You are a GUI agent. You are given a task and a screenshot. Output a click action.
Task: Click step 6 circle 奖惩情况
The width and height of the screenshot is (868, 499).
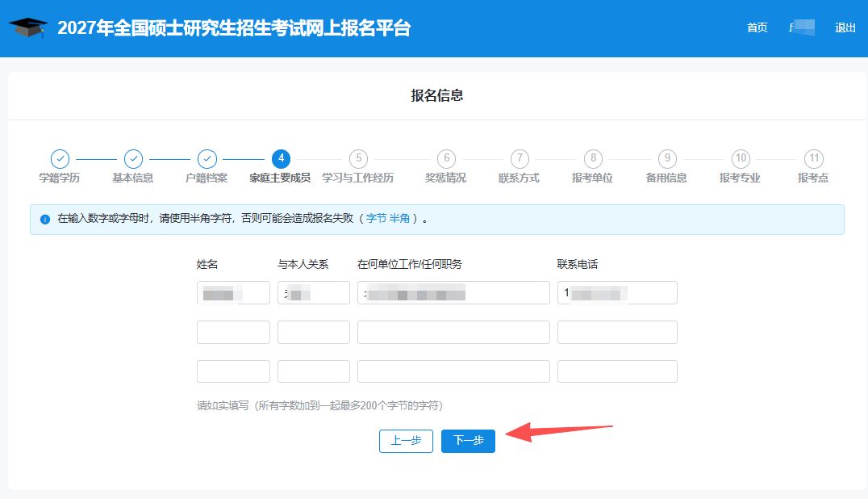(446, 159)
